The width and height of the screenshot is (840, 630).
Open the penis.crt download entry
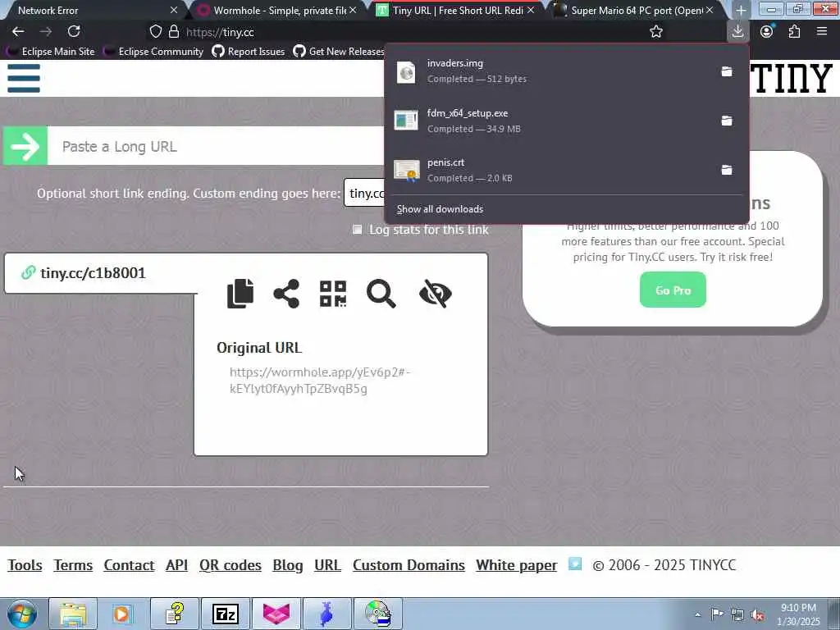(x=552, y=170)
